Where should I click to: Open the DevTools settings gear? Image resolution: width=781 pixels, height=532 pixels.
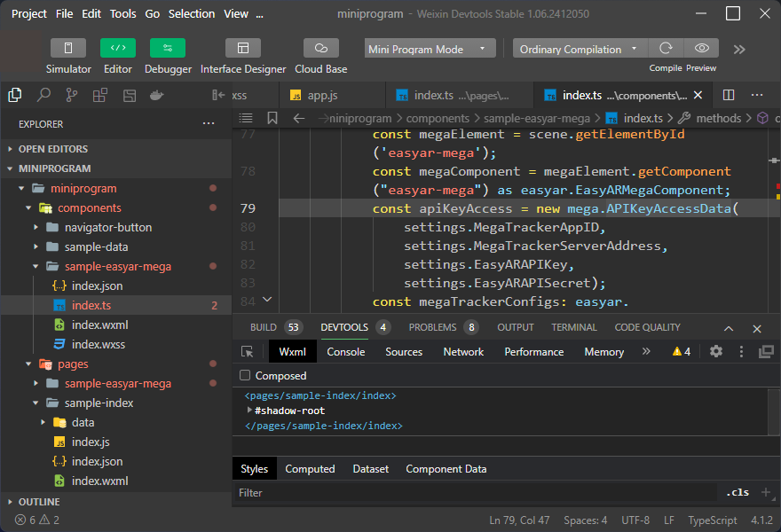pos(716,352)
